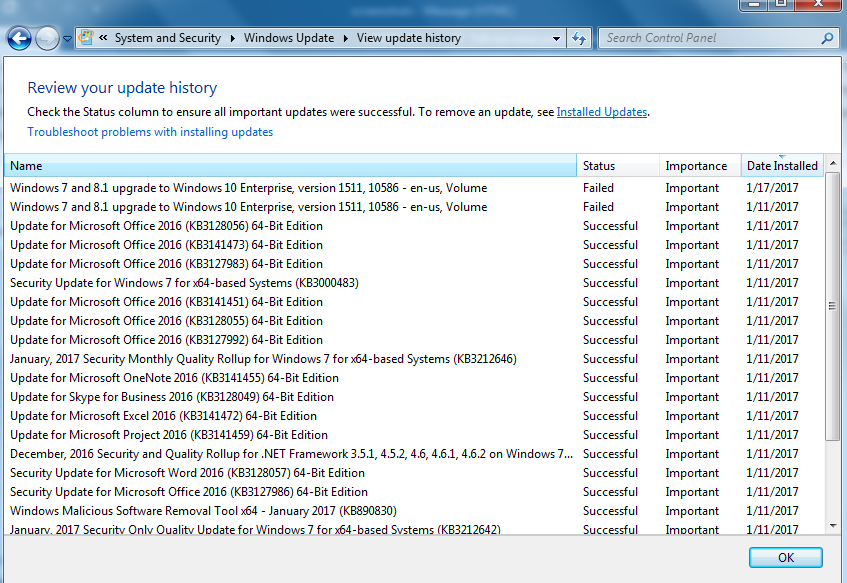Expand breadcrumb arrow after System and Security
Screen dimensions: 847x583
click(232, 38)
